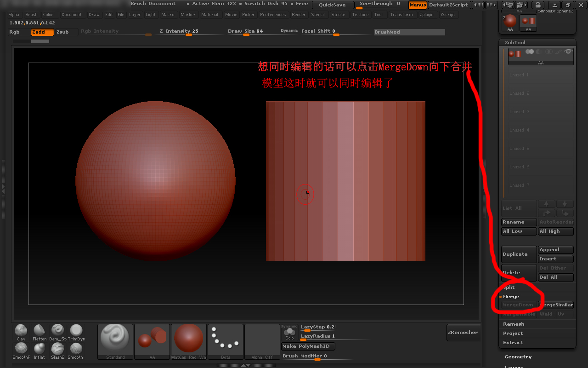Screen dimensions: 588x368
Task: Click the Append button
Action: click(x=556, y=250)
